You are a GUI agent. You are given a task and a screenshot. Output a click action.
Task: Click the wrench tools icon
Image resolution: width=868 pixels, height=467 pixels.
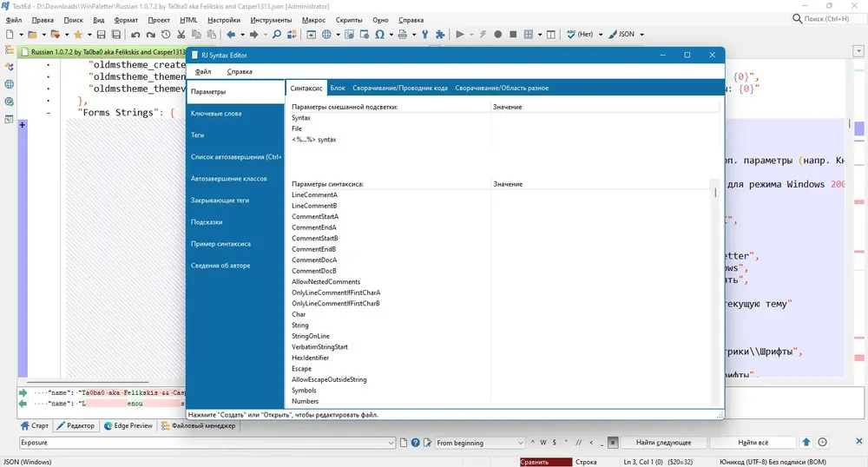(x=424, y=35)
